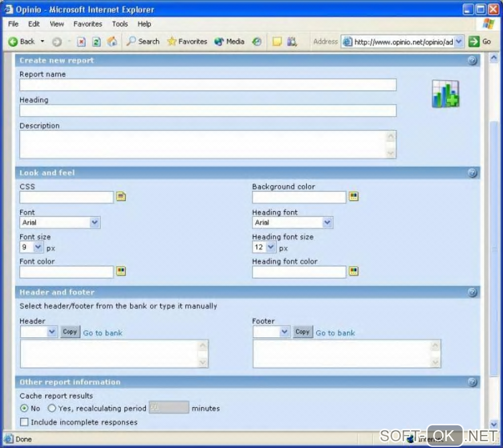
Task: Click the page scrollbar down arrow
Action: click(x=494, y=424)
